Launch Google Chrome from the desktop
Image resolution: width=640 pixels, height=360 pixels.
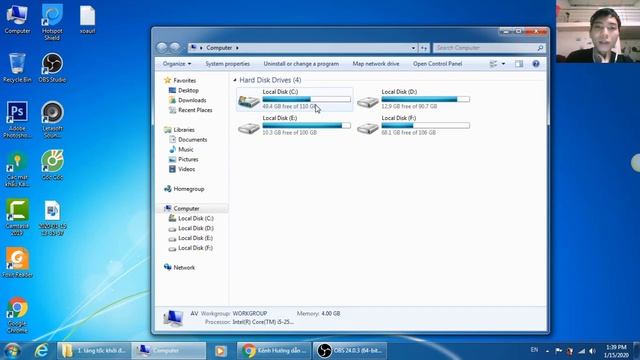click(x=17, y=315)
